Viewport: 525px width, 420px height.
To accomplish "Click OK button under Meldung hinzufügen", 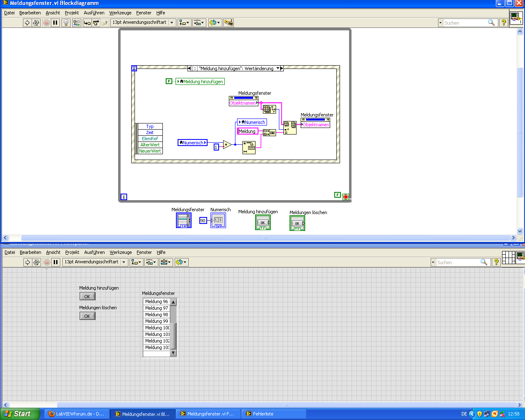I will (x=87, y=296).
